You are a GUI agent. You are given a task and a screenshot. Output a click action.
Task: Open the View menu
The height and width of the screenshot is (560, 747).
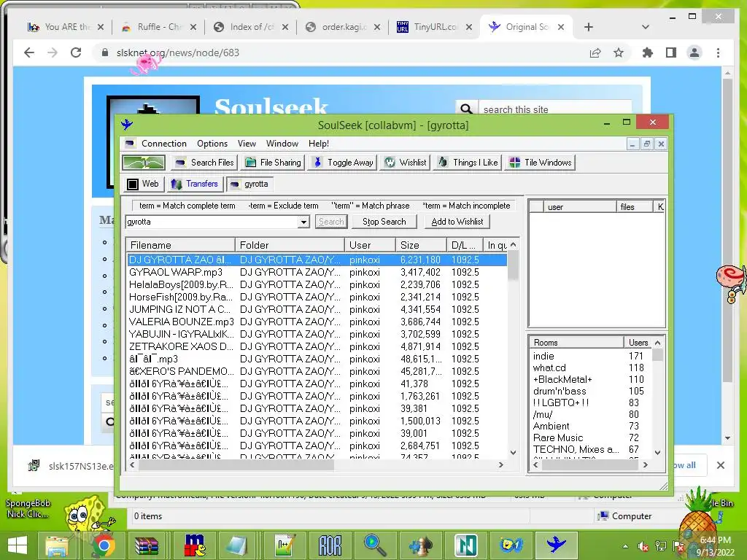point(247,144)
